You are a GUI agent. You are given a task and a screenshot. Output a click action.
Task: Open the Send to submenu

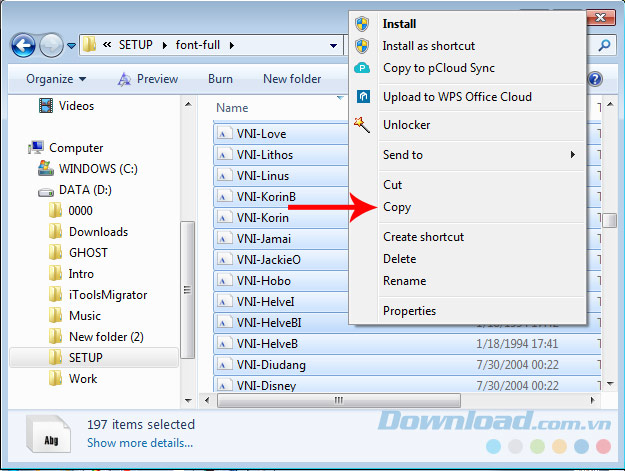coord(403,155)
